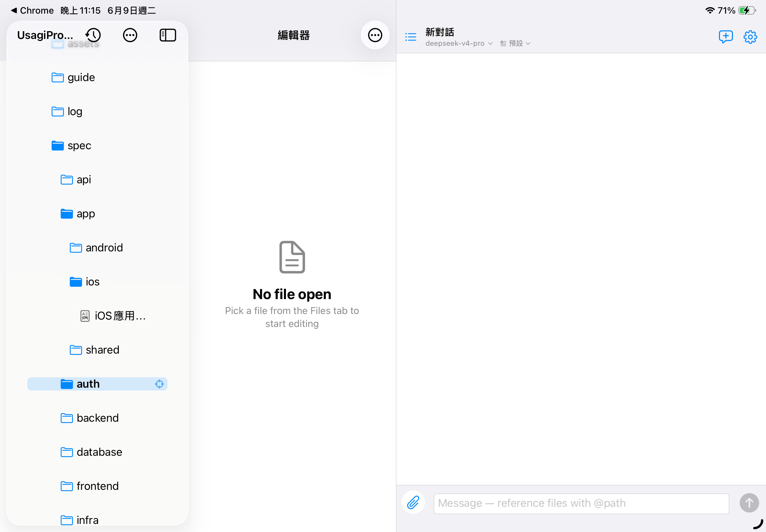
Task: Click the 編輯器 editor title
Action: click(x=293, y=35)
